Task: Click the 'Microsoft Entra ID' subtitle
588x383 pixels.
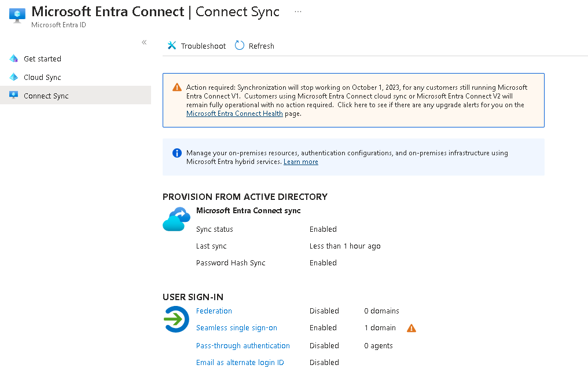Action: point(58,25)
